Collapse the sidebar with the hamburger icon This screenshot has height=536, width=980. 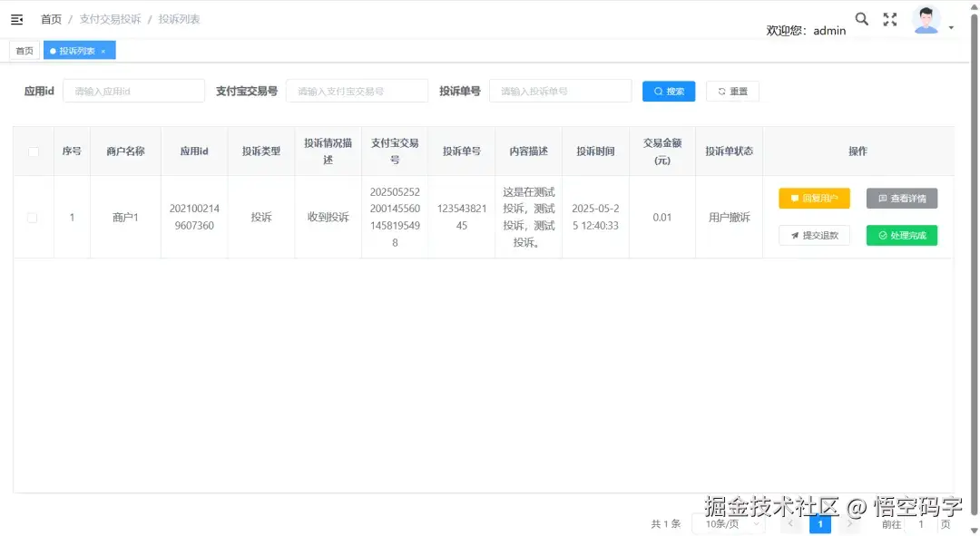pos(16,18)
